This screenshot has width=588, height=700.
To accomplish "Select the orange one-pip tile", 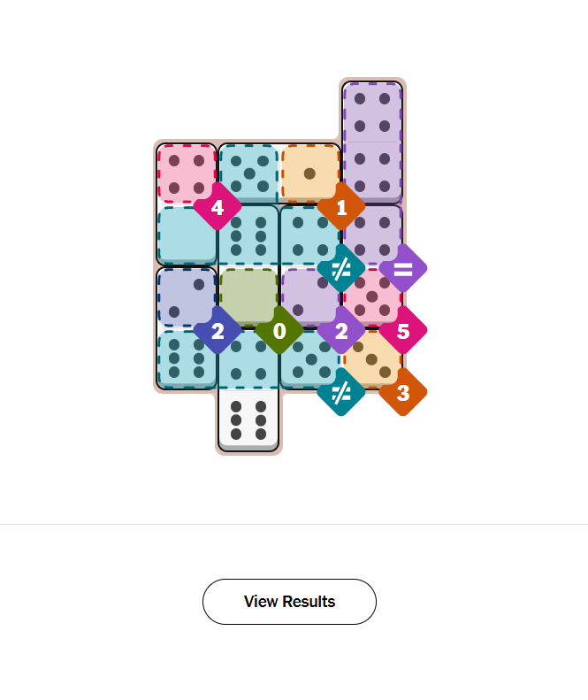I will click(x=309, y=173).
